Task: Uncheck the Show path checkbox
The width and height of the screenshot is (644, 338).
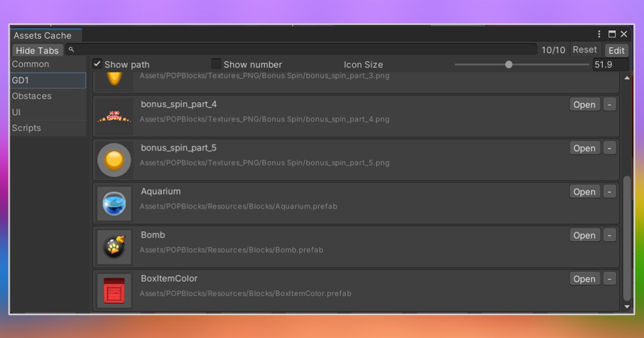Action: pos(97,64)
